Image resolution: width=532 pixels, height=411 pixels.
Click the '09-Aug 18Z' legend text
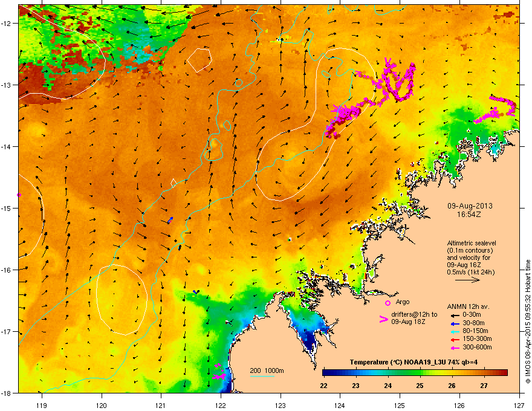coord(408,322)
